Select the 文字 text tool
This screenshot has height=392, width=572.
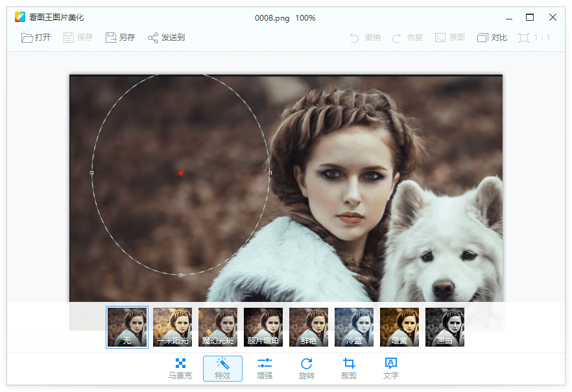[x=390, y=367]
